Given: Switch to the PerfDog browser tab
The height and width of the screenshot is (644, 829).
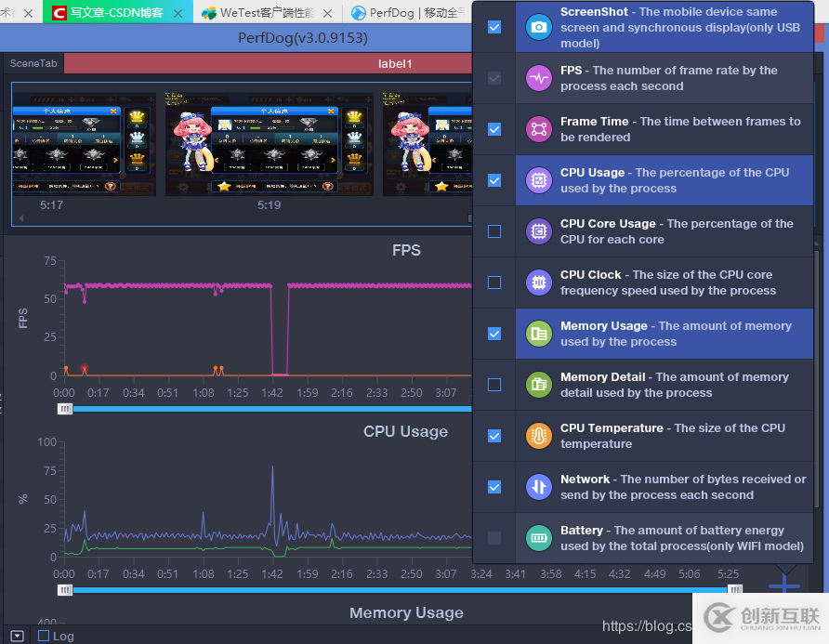Looking at the screenshot, I should pyautogui.click(x=408, y=13).
